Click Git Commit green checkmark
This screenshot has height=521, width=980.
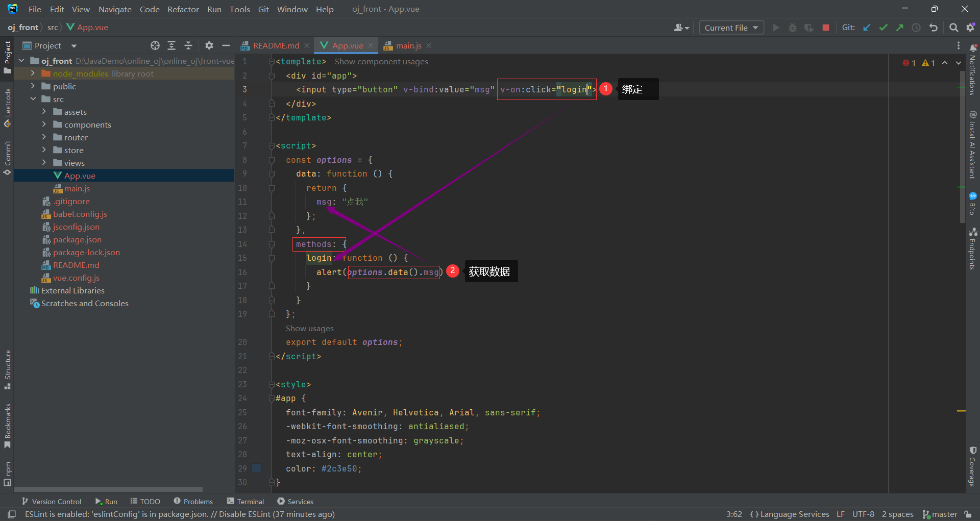pyautogui.click(x=883, y=28)
